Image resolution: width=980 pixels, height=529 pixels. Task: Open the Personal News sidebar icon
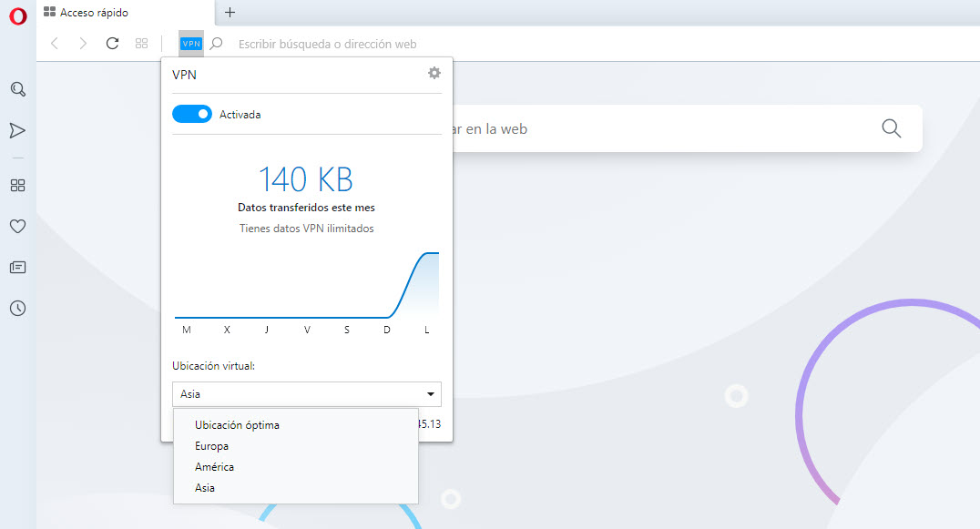click(17, 267)
